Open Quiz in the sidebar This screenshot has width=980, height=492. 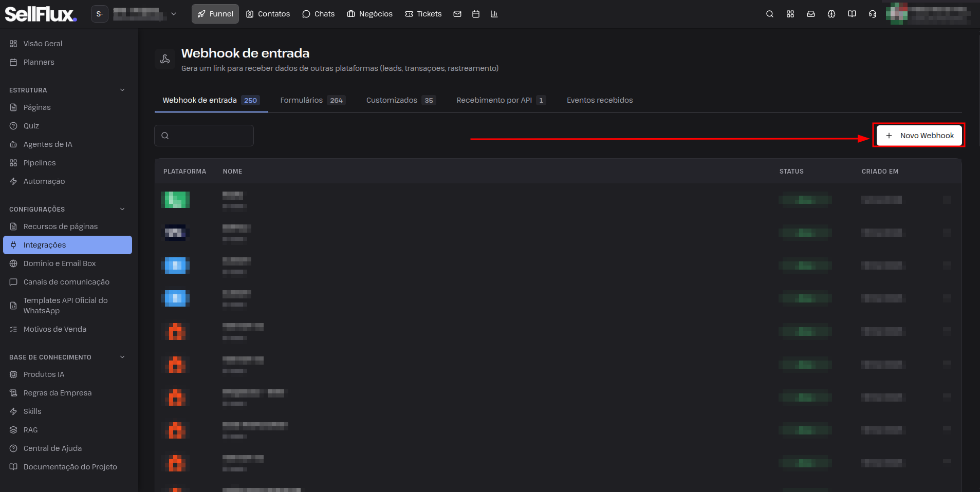click(x=67, y=126)
